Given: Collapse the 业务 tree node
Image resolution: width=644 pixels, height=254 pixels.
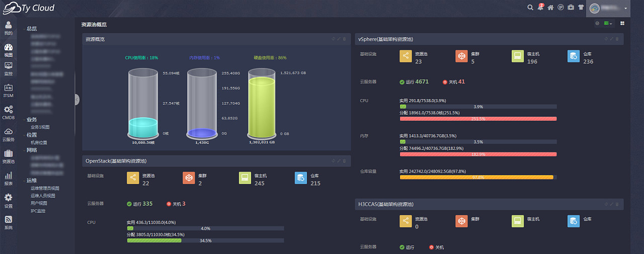Looking at the screenshot, I should click(24, 120).
